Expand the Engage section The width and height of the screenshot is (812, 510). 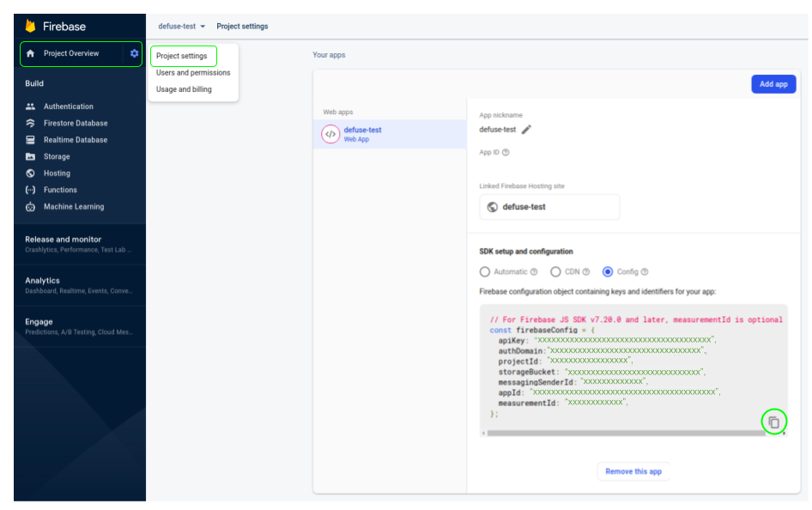pyautogui.click(x=80, y=326)
